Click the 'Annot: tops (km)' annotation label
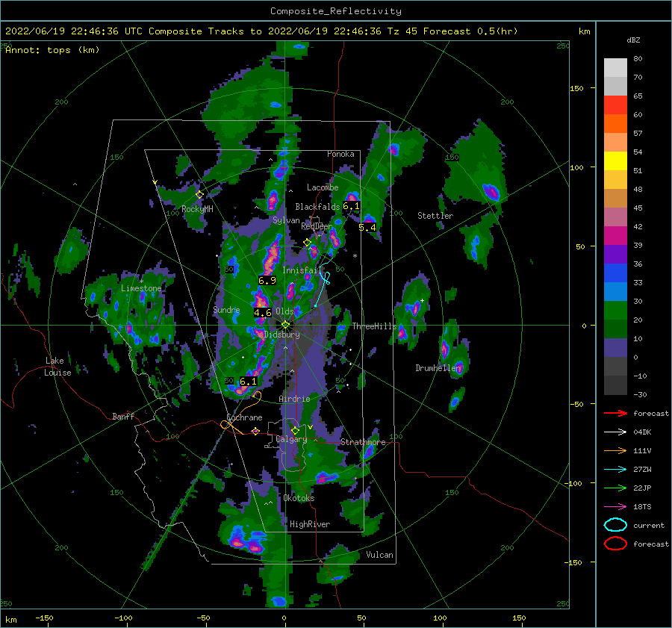 tap(52, 50)
